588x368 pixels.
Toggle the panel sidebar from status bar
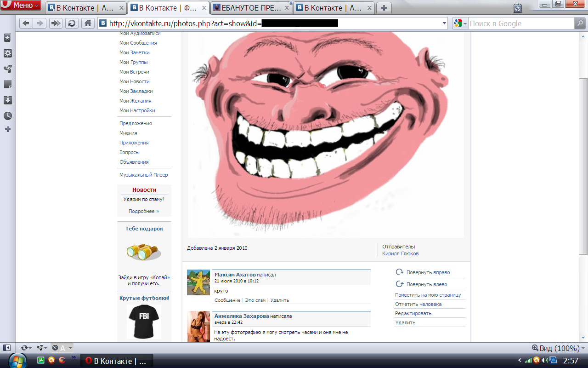click(7, 348)
